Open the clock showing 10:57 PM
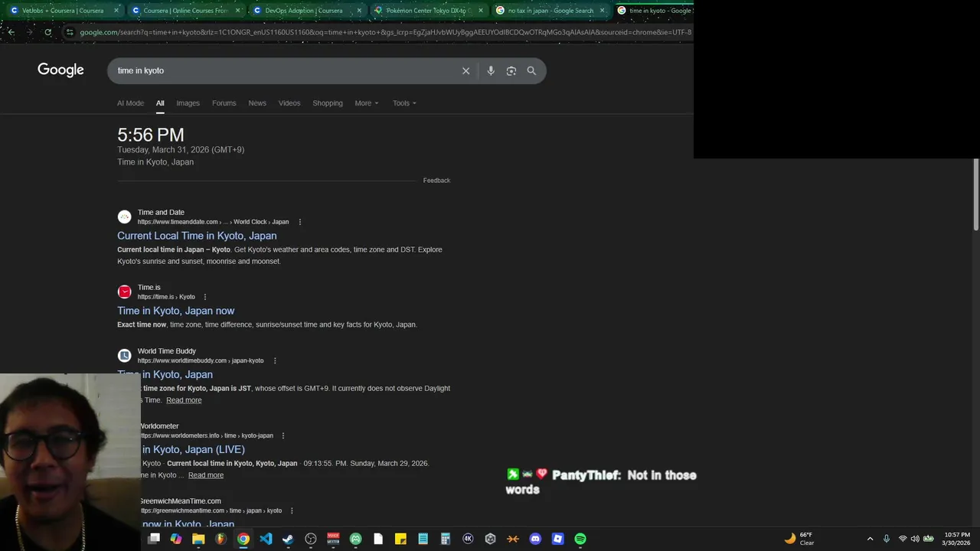The width and height of the screenshot is (980, 551). click(956, 539)
